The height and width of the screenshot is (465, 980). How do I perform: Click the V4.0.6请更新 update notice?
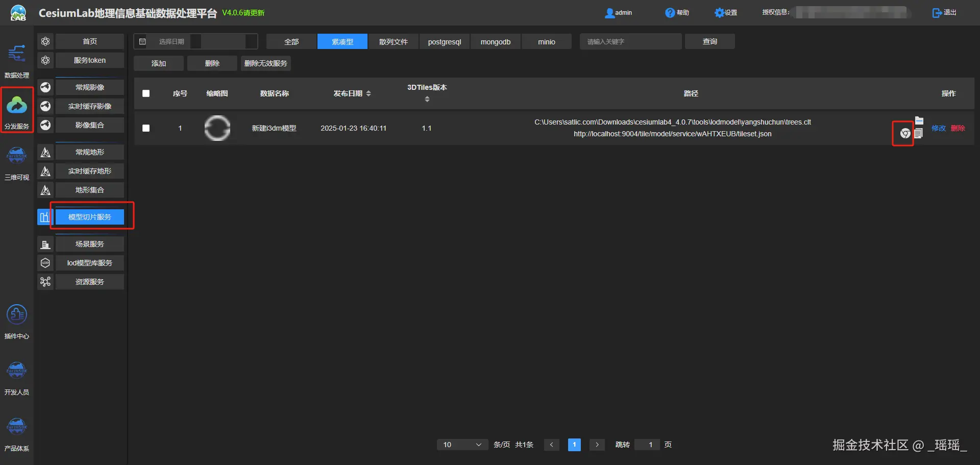tap(243, 13)
